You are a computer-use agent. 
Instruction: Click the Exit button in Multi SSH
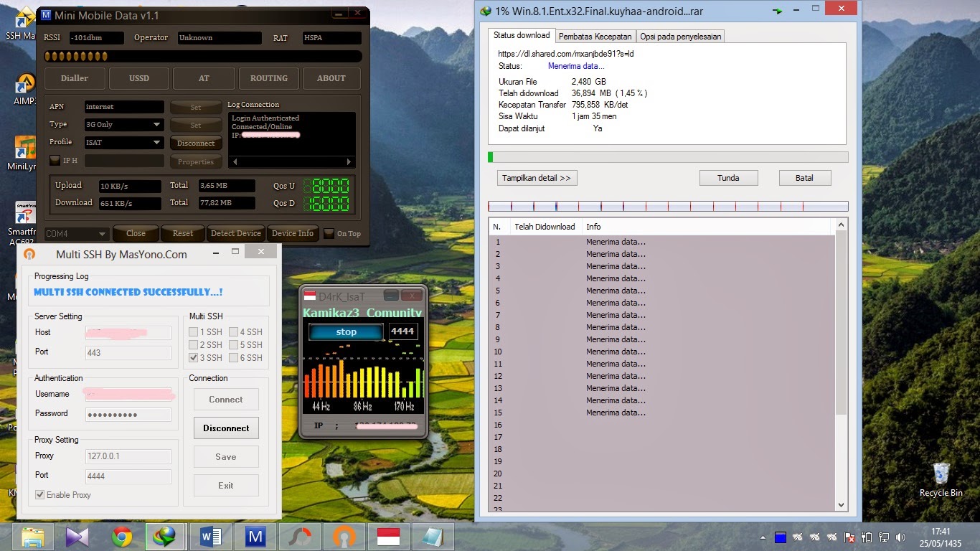pyautogui.click(x=226, y=486)
